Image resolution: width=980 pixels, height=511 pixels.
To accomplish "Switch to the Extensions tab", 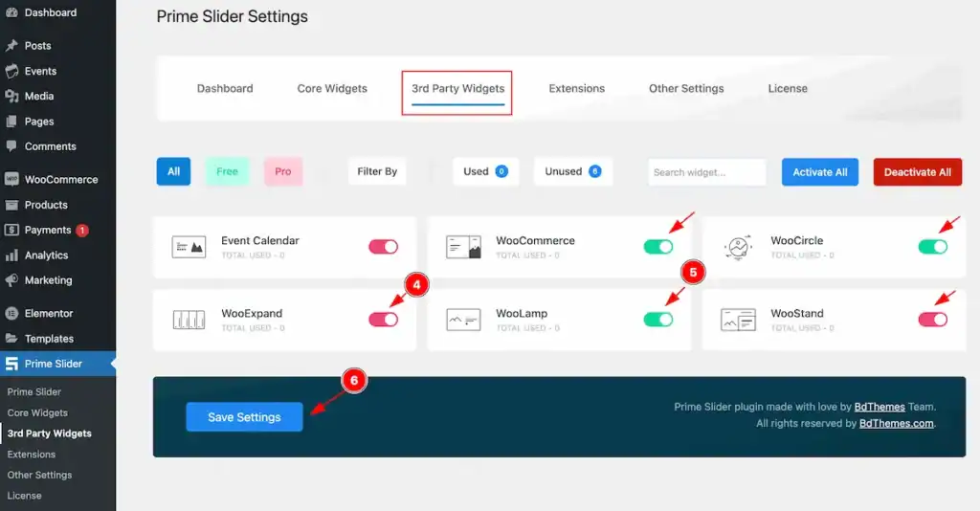I will [577, 89].
